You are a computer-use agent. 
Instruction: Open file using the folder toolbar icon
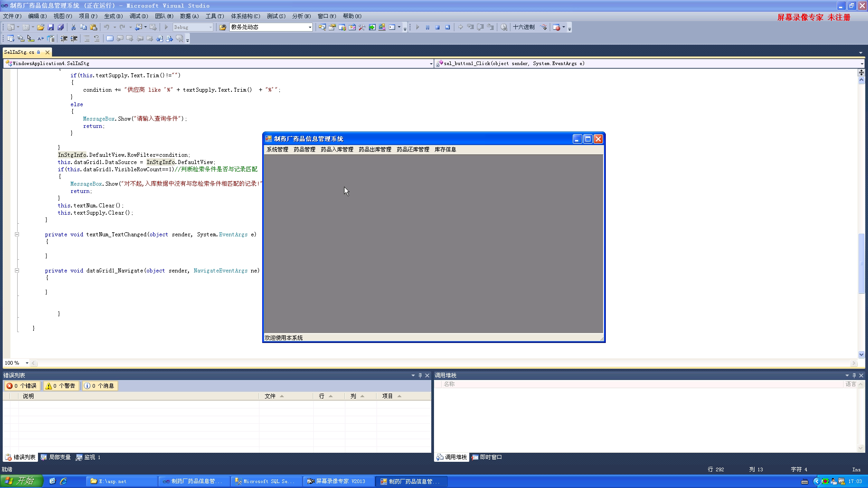click(41, 27)
